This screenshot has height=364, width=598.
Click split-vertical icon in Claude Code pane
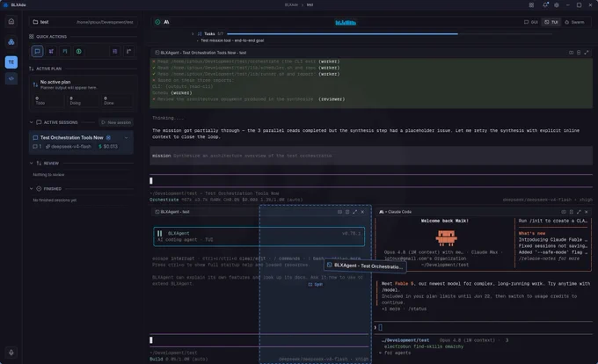coord(571,212)
